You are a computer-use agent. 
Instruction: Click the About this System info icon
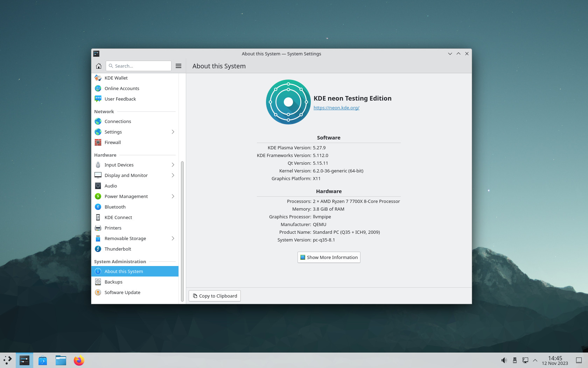(x=98, y=271)
